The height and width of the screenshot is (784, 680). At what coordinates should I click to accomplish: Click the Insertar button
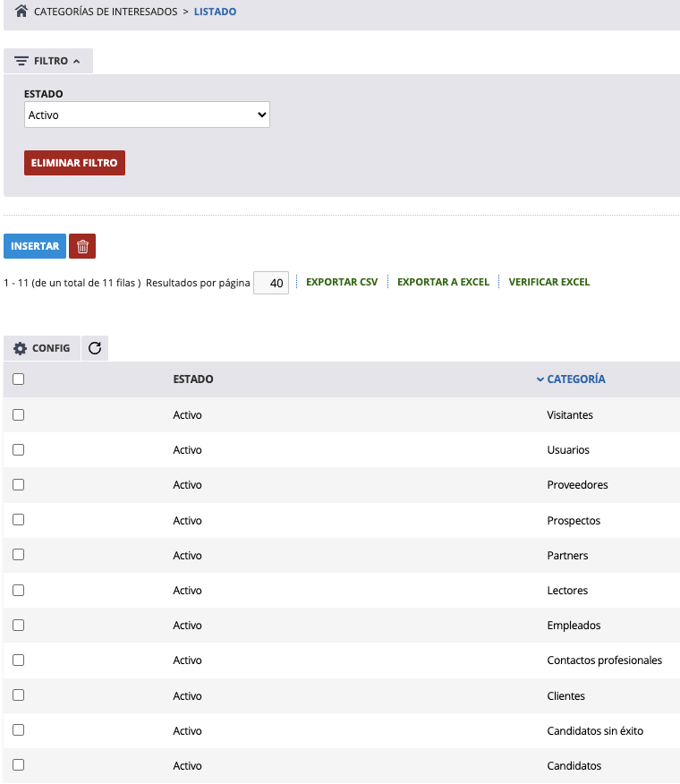pos(35,246)
